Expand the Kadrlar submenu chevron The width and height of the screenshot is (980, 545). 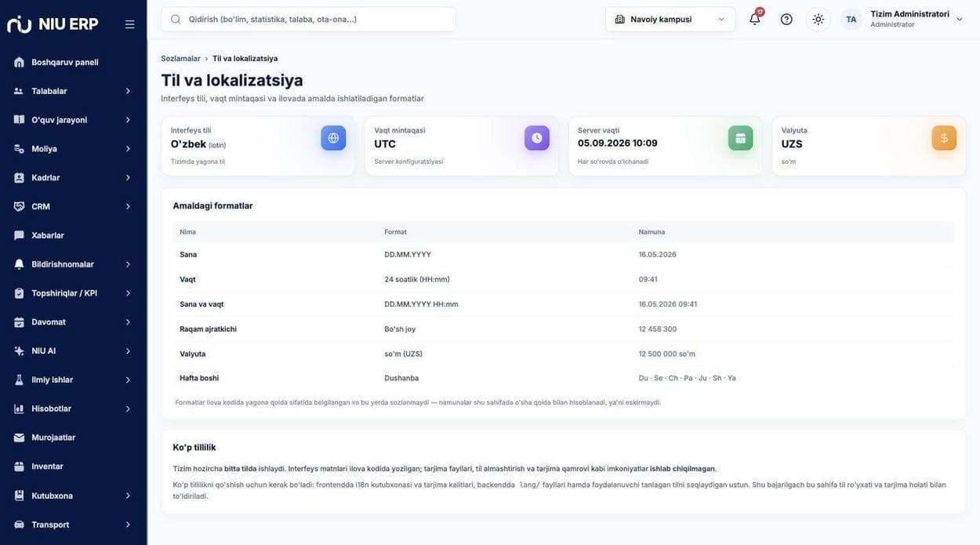(128, 178)
